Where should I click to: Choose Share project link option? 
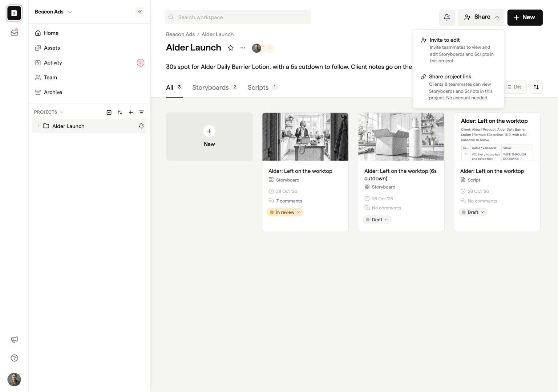coord(458,87)
